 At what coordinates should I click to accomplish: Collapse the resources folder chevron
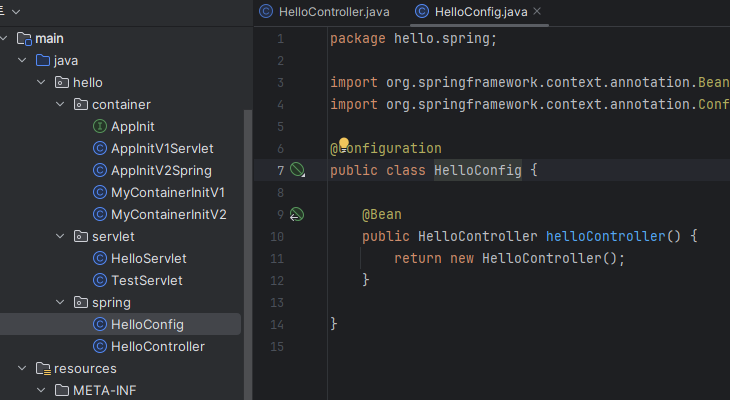[22, 368]
